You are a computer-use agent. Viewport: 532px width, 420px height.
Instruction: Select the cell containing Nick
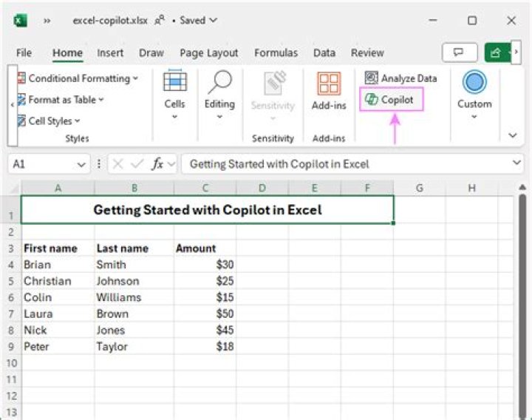coord(58,330)
